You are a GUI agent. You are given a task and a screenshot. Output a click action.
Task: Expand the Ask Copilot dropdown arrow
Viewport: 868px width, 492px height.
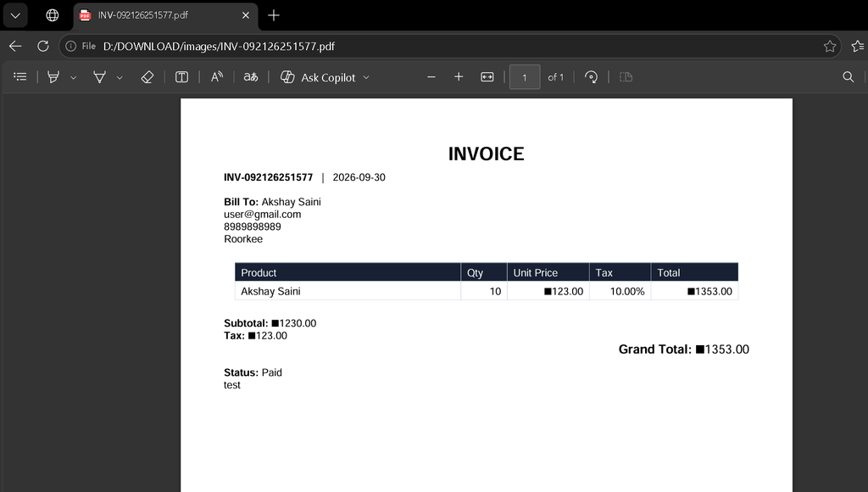(x=366, y=77)
